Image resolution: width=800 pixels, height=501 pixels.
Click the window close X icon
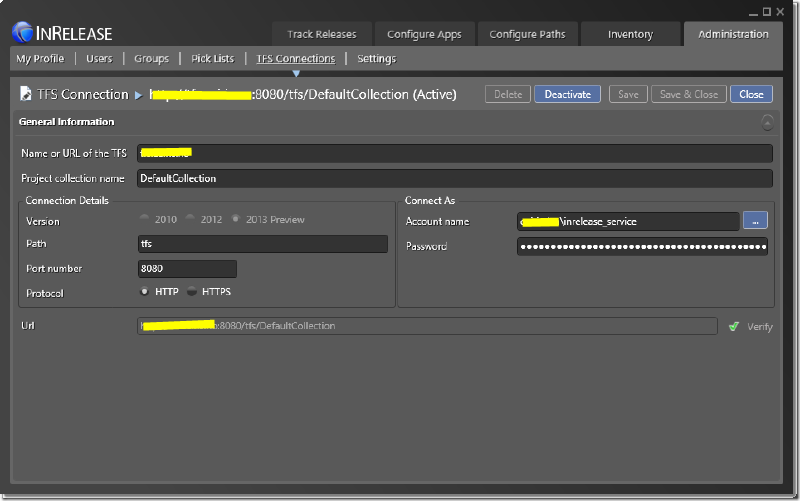[780, 12]
